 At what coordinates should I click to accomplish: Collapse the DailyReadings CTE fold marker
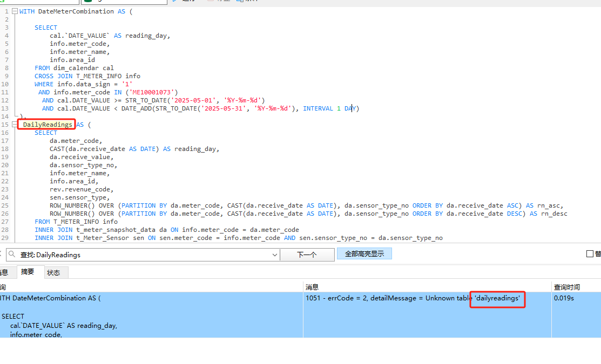[x=14, y=125]
